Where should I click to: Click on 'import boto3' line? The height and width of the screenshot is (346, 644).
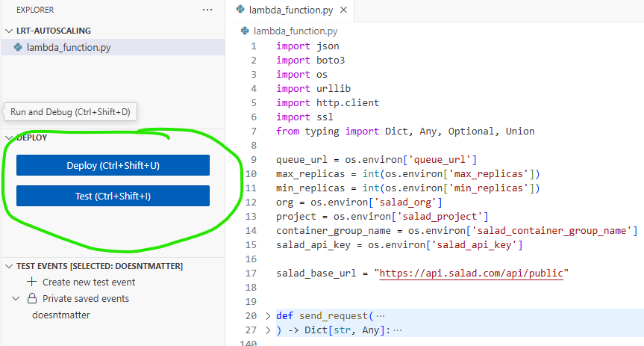point(310,60)
